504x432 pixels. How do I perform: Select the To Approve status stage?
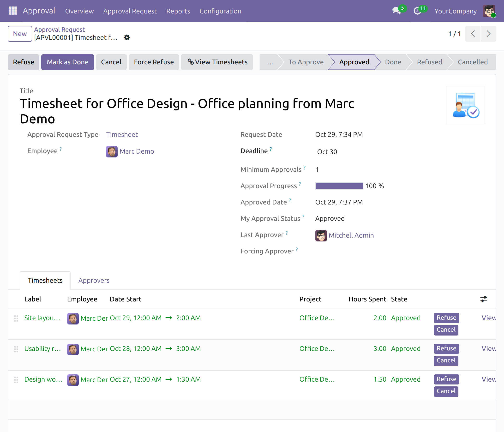click(306, 62)
